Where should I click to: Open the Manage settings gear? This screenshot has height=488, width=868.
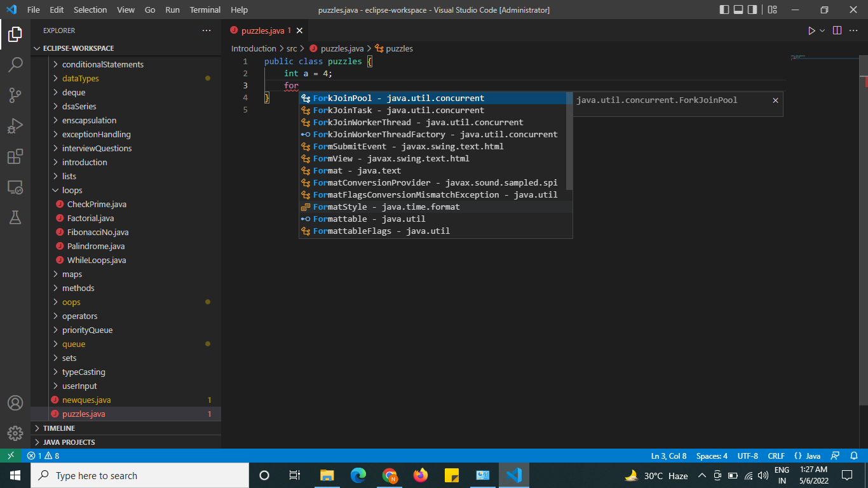pyautogui.click(x=15, y=433)
